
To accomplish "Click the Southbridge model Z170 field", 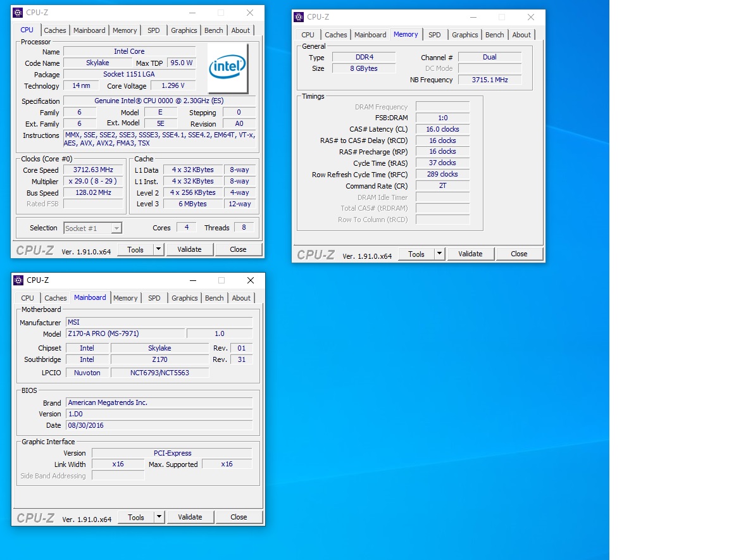I will tap(159, 359).
